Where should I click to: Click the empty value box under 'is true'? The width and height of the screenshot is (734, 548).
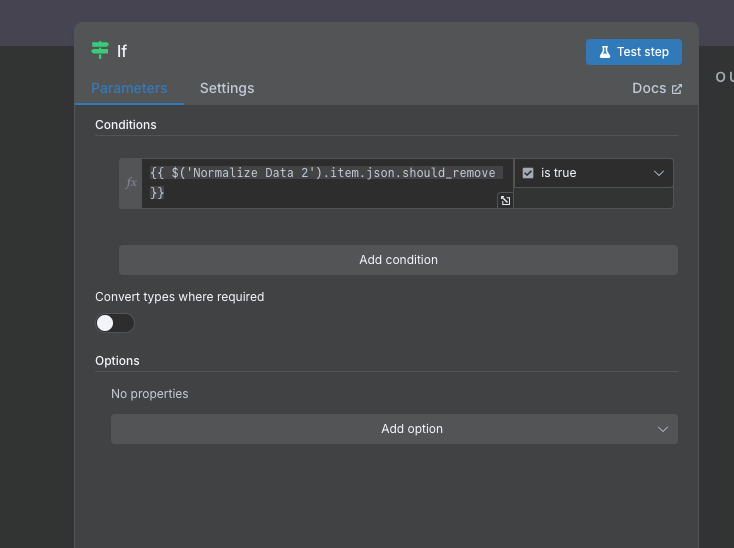(x=593, y=198)
